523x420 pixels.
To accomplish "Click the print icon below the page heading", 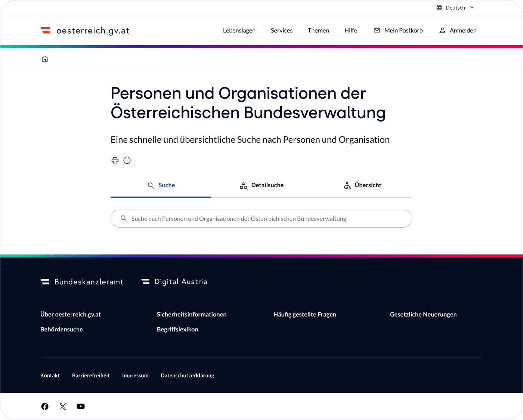I will pos(115,160).
